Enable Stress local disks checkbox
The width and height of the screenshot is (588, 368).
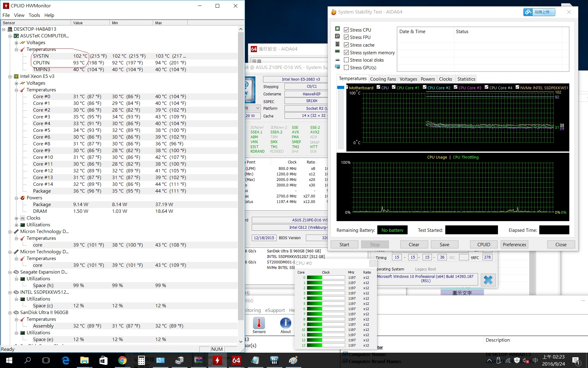coord(346,60)
